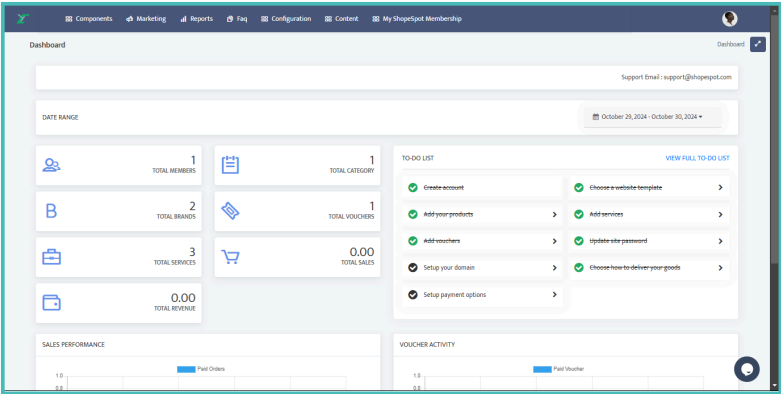Click the ShopeSpot logo icon
781x394 pixels.
pyautogui.click(x=22, y=19)
